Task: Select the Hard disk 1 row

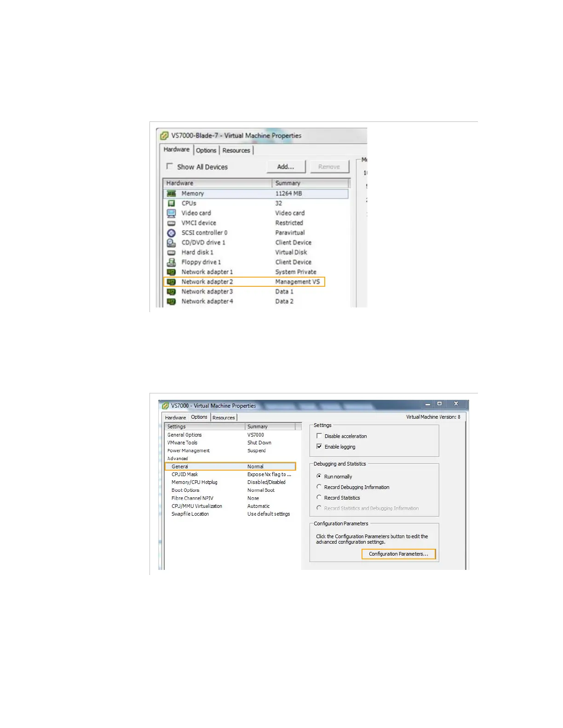Action: point(256,252)
